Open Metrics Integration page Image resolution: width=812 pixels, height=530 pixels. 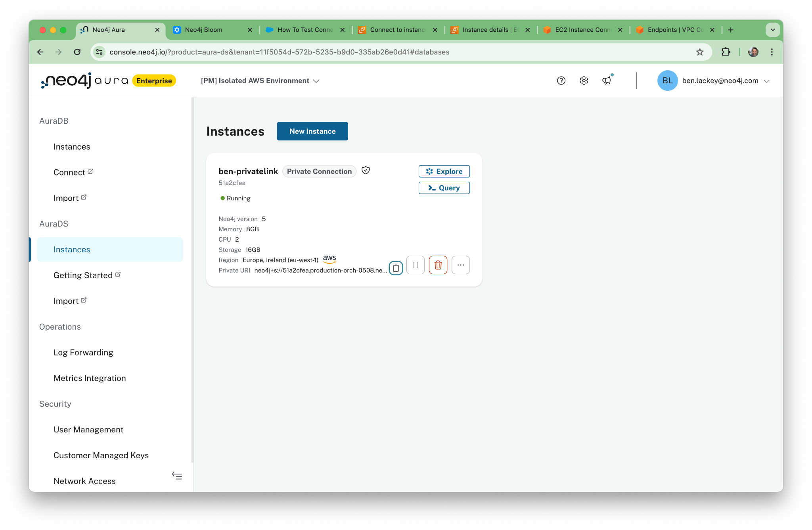click(90, 378)
